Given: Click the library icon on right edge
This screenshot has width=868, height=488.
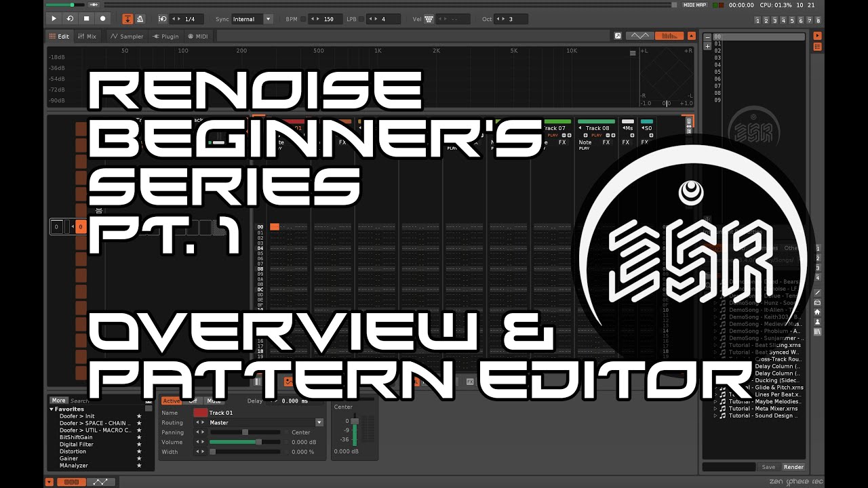Looking at the screenshot, I should click(817, 332).
